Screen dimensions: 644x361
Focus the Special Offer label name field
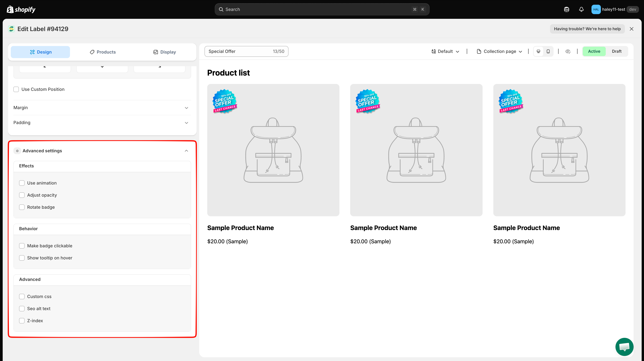pyautogui.click(x=246, y=51)
